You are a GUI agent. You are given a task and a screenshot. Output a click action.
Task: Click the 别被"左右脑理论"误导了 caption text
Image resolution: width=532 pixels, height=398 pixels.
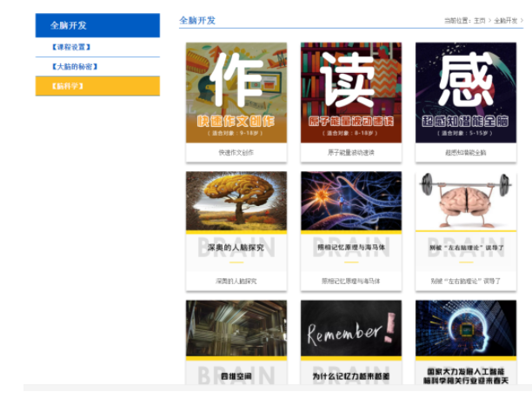coord(465,281)
